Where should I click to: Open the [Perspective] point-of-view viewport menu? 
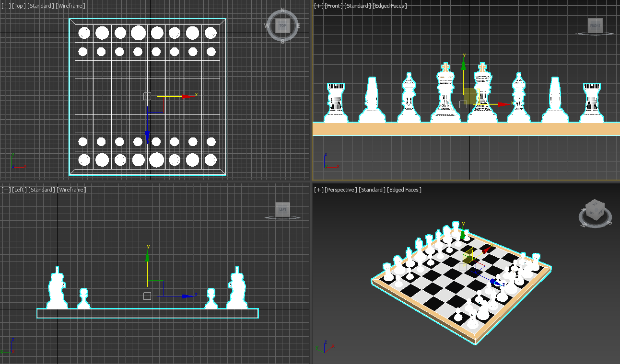pyautogui.click(x=341, y=190)
